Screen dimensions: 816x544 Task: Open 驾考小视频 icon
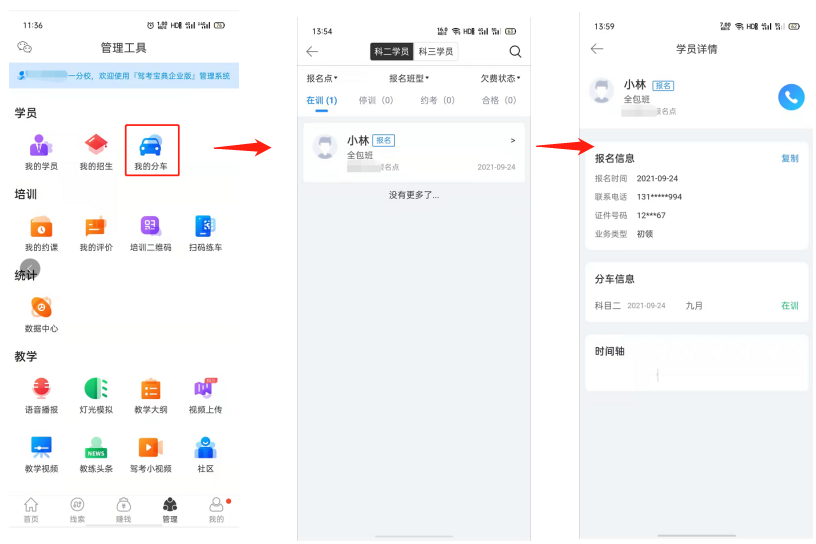click(x=151, y=454)
